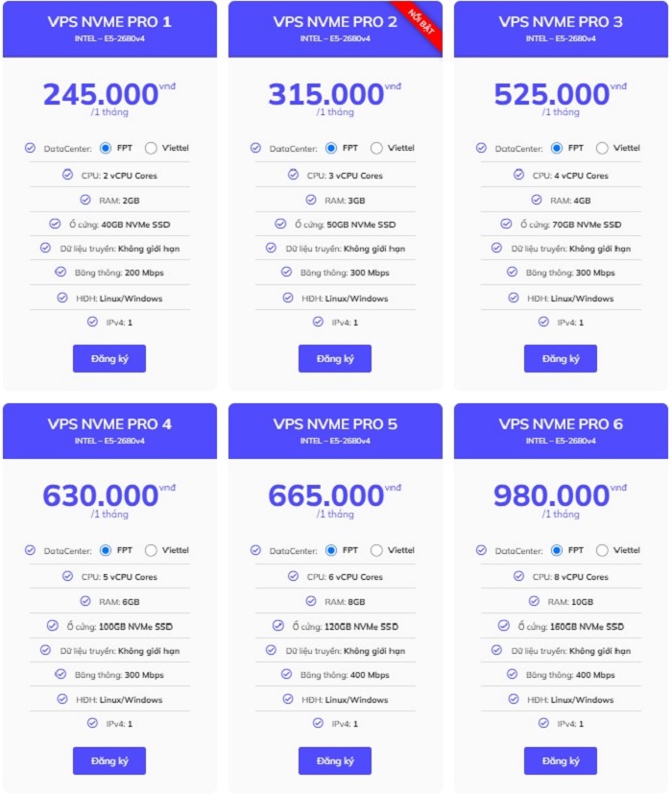Select FPT datacenter for VPS NVME PRO 2
The image size is (672, 794).
pyautogui.click(x=330, y=148)
